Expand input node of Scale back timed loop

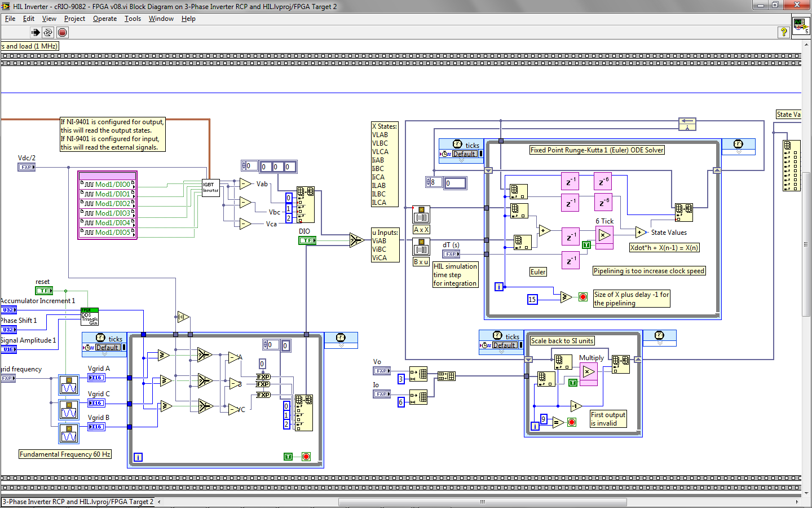(501, 352)
